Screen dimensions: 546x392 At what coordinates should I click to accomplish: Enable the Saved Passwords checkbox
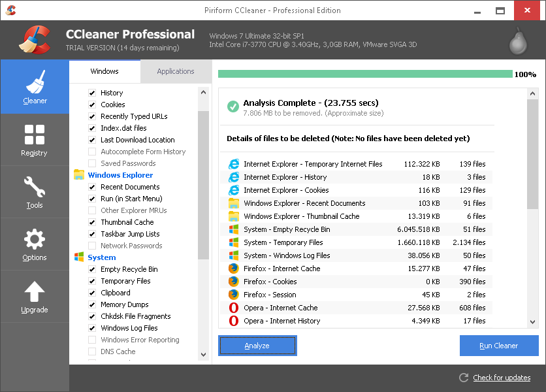(92, 163)
